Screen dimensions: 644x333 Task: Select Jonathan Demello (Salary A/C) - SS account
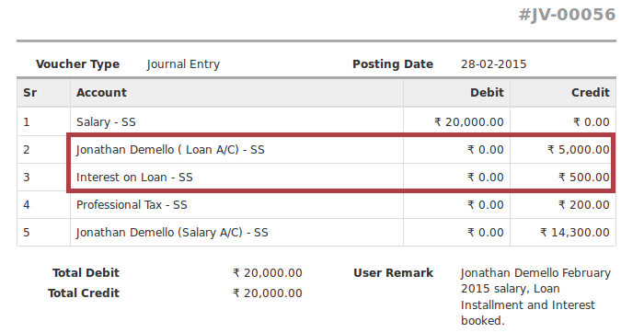click(172, 233)
